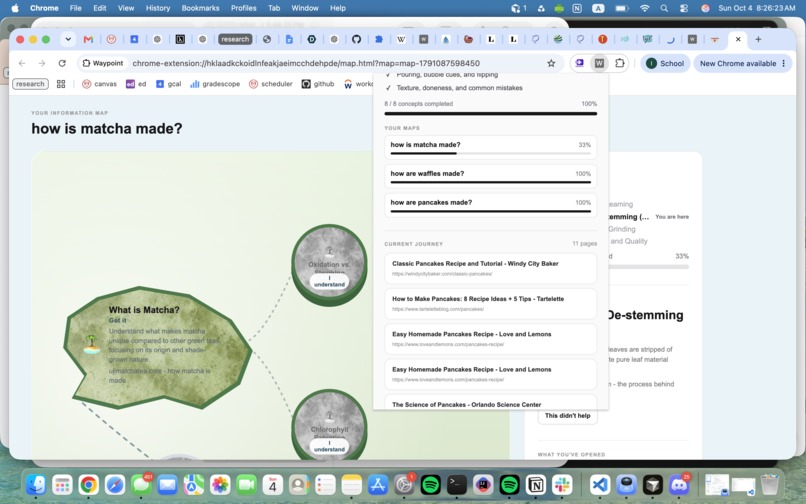This screenshot has height=504, width=806.
Task: Open Visual Studio Code from the Dock
Action: tap(600, 484)
